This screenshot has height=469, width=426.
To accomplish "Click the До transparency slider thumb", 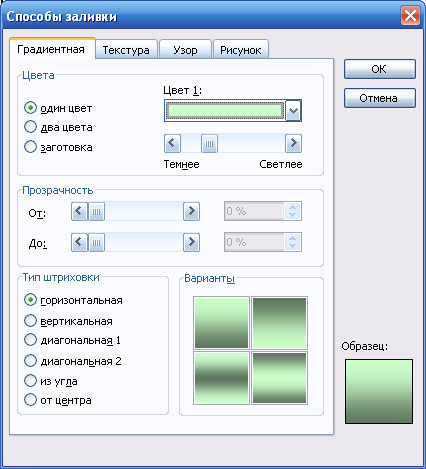I will pyautogui.click(x=96, y=242).
